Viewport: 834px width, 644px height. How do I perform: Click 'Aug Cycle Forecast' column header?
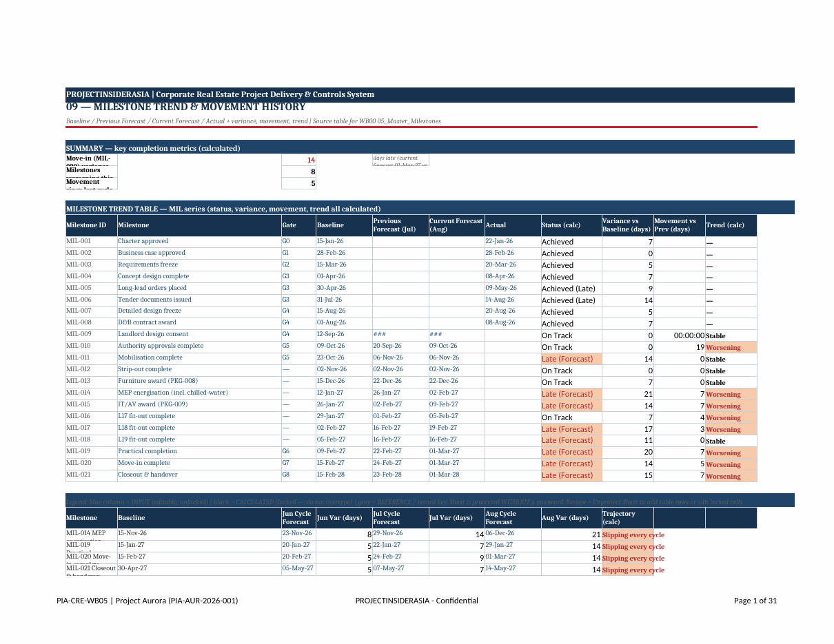pos(513,518)
